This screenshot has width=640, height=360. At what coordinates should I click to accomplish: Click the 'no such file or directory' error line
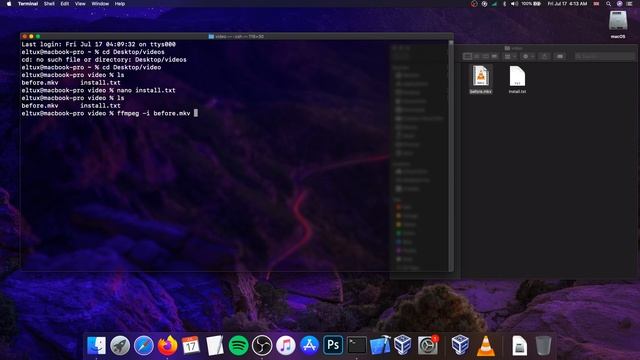coord(104,60)
